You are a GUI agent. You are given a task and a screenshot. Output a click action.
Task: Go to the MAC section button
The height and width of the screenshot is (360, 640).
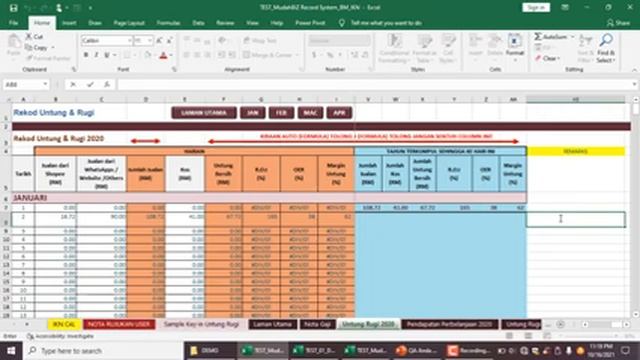coord(310,113)
